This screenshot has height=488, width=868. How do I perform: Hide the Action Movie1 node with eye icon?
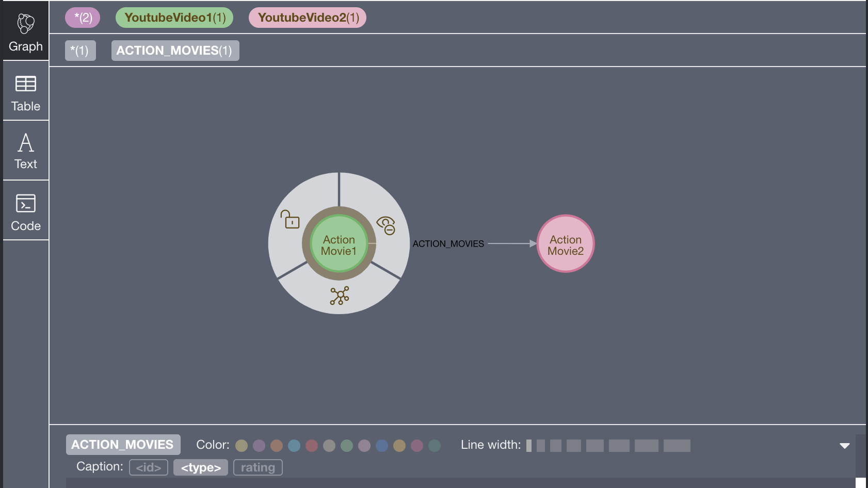(x=386, y=225)
